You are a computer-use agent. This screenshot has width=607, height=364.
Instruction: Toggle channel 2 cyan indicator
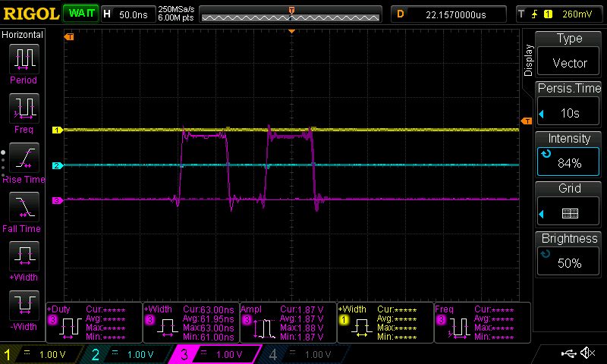pyautogui.click(x=129, y=354)
